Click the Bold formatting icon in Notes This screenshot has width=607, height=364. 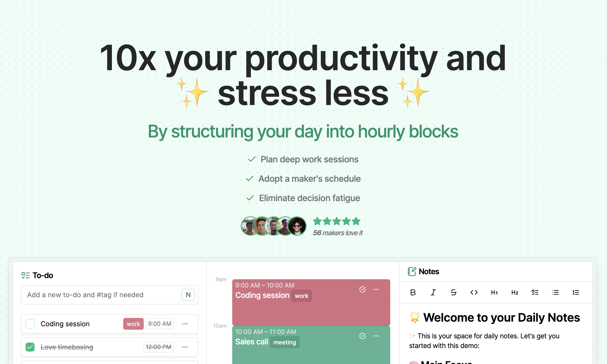tap(413, 293)
